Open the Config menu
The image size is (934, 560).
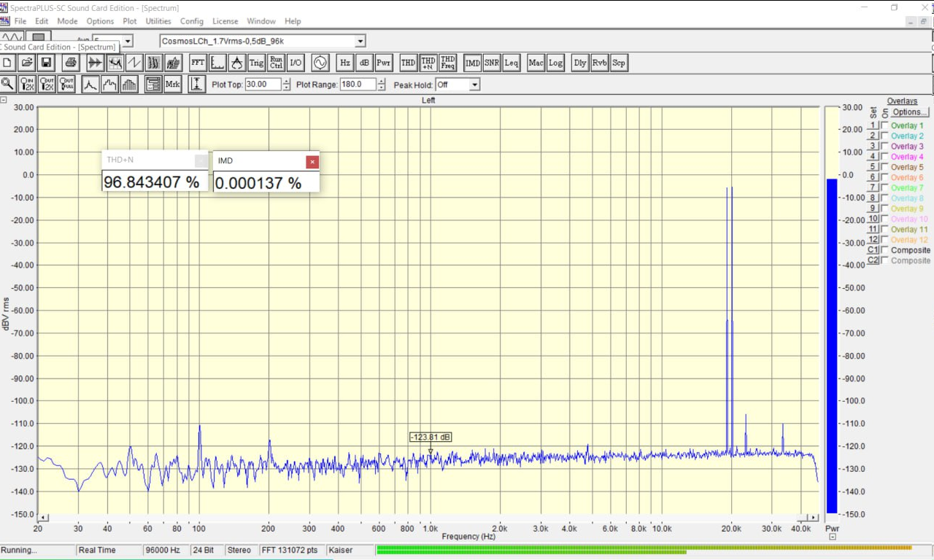192,21
